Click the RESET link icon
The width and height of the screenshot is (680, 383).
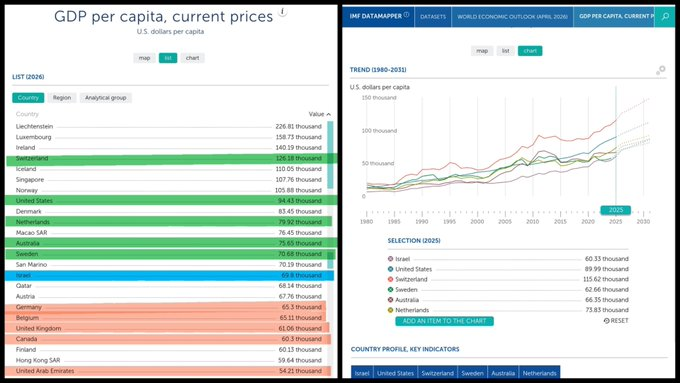(606, 321)
